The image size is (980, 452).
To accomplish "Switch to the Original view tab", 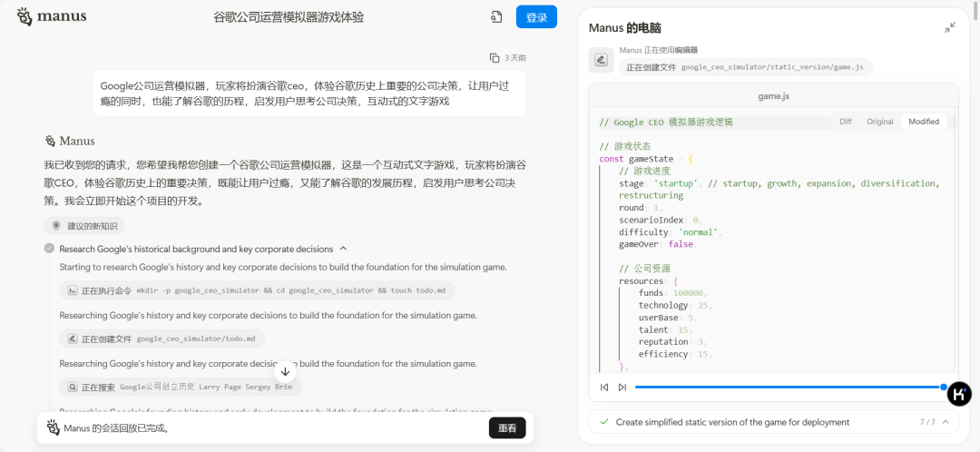I will [879, 122].
